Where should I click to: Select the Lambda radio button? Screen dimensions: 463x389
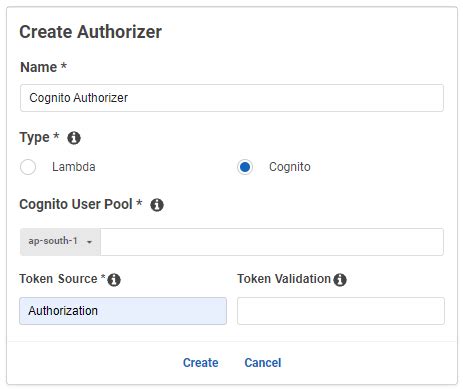(28, 167)
